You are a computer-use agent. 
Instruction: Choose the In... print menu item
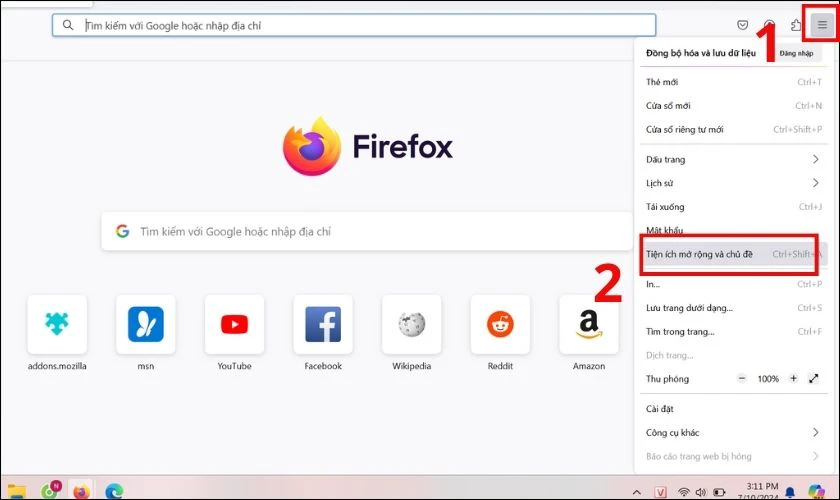click(x=733, y=284)
